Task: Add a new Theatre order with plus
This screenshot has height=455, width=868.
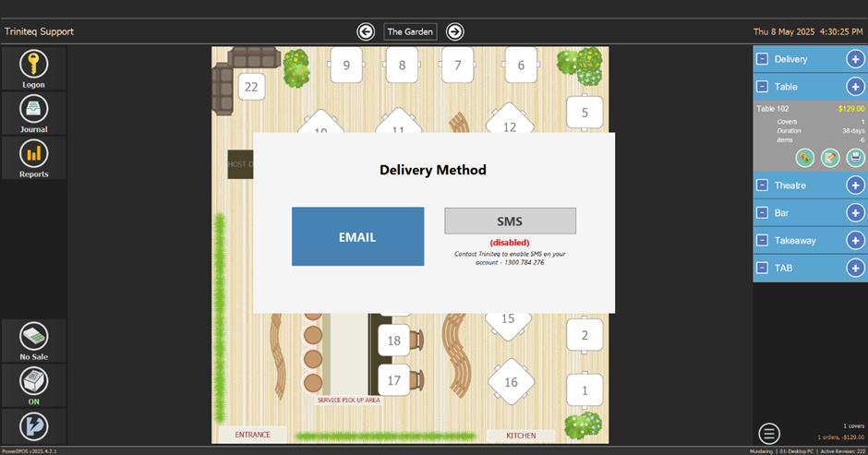Action: pos(855,185)
